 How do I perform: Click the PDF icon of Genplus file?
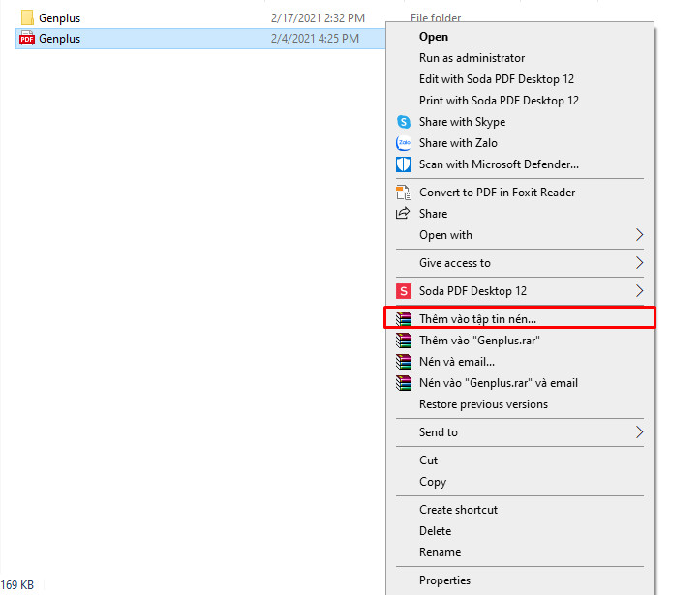pyautogui.click(x=27, y=39)
